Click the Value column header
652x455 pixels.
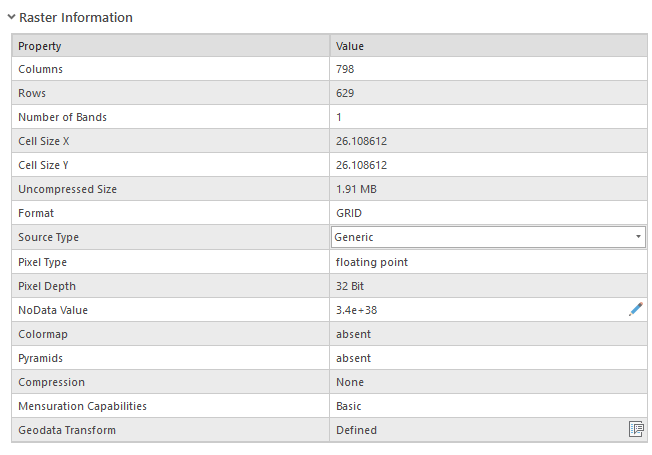pyautogui.click(x=488, y=46)
